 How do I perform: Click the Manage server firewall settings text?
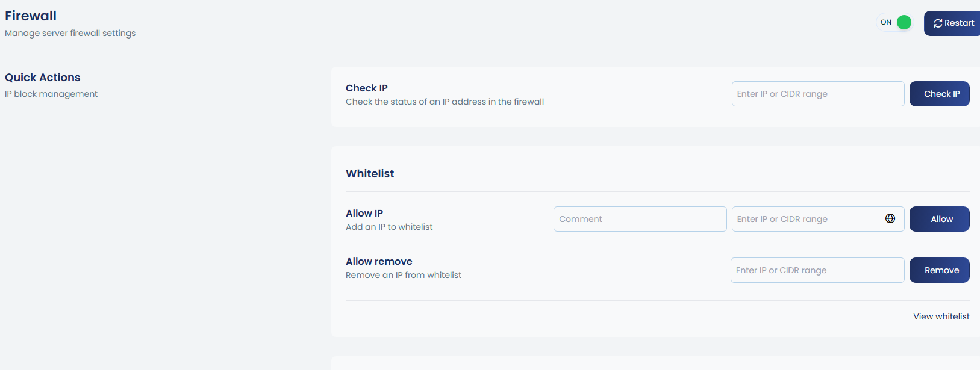pos(70,33)
